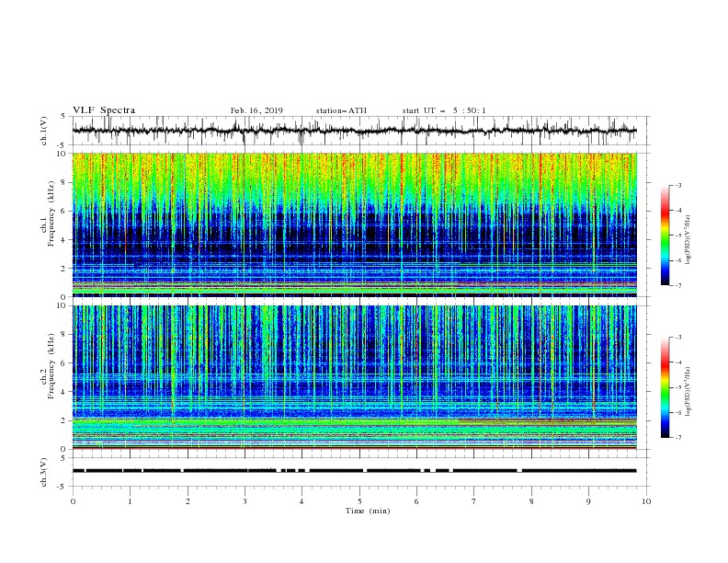
Task: Click the "Time (min)" axis label
Action: pos(368,511)
